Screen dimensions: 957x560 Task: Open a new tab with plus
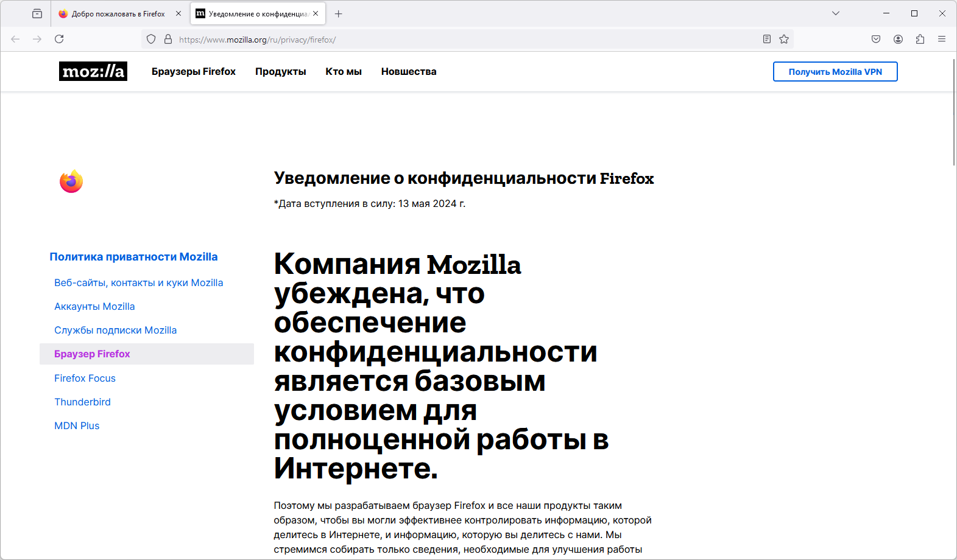pyautogui.click(x=339, y=13)
